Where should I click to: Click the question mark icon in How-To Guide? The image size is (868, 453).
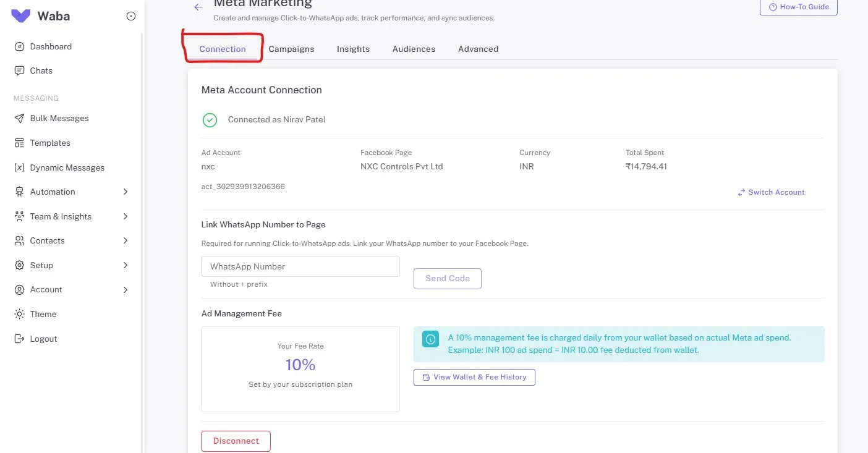pos(772,7)
